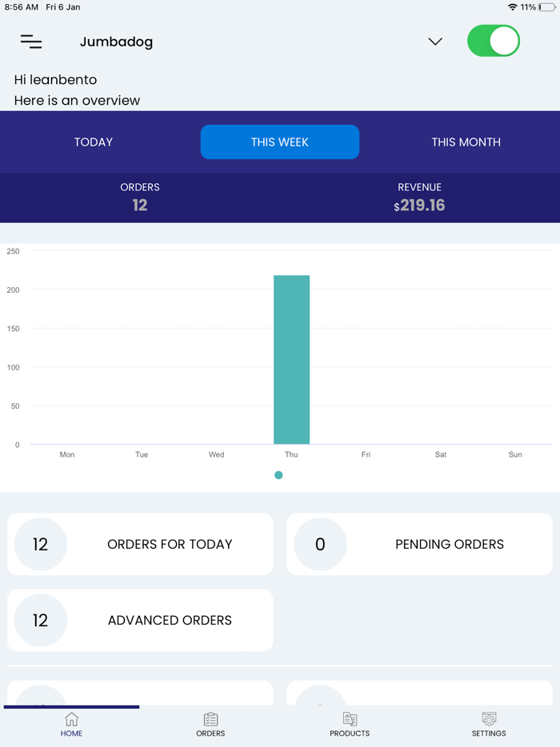Tap the 12 badge on Orders for Today

coord(41,544)
